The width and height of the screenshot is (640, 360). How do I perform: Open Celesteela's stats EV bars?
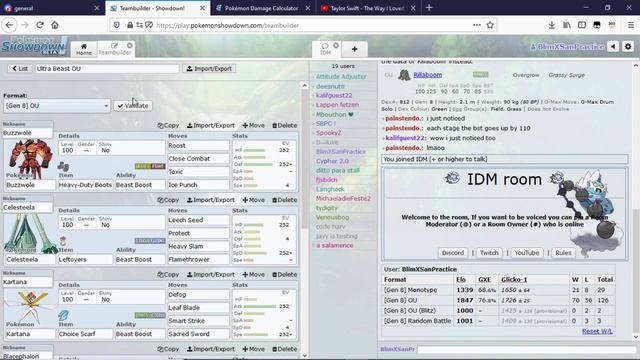[x=264, y=239]
